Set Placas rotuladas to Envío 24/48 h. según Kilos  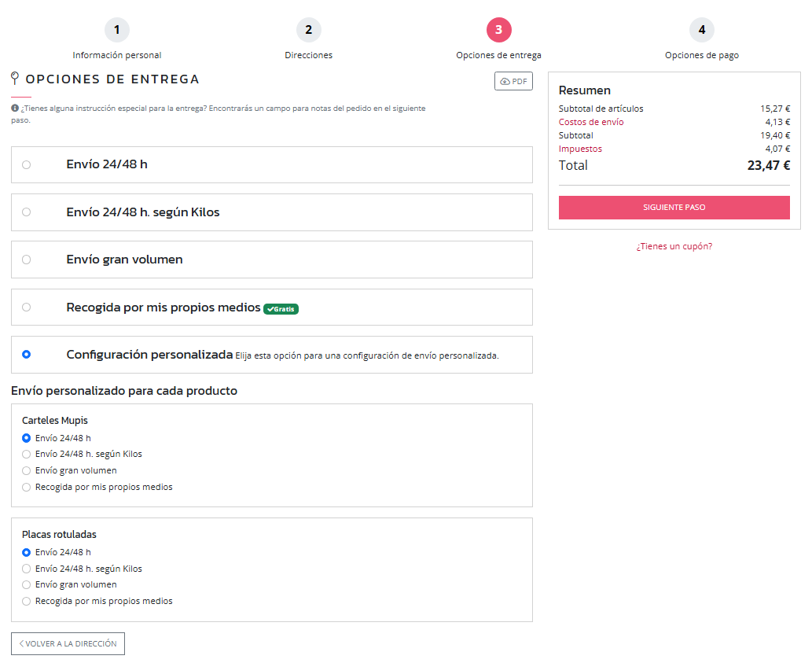click(x=27, y=569)
